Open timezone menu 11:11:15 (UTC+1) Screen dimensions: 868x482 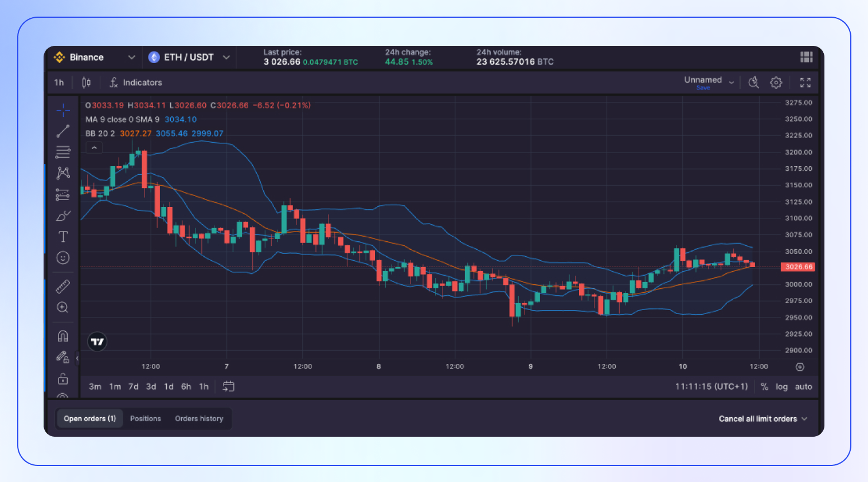point(711,387)
